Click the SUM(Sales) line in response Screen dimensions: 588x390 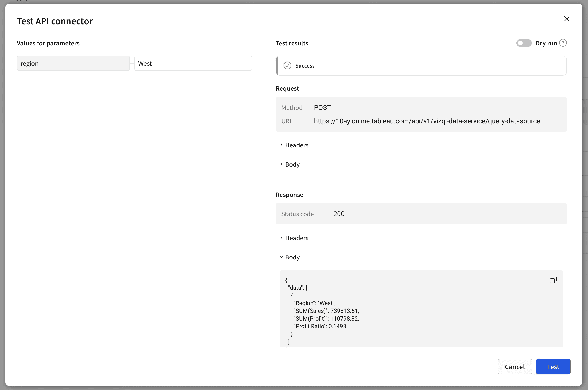pyautogui.click(x=326, y=311)
